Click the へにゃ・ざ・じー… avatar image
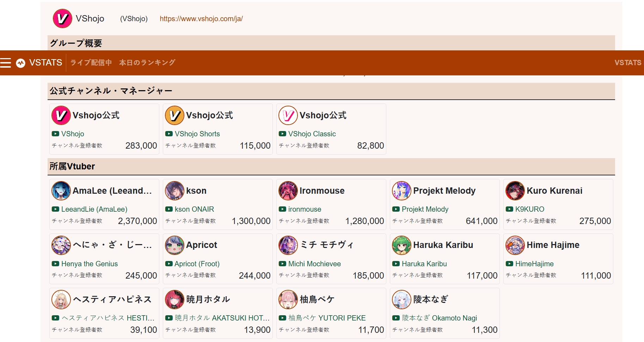Screen dimensions: 644x342 coord(61,245)
